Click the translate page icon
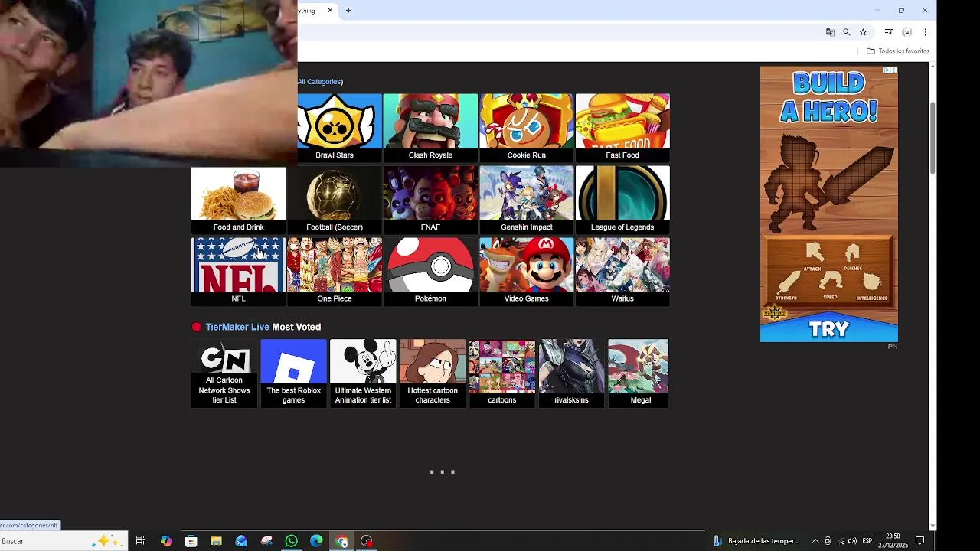980x551 pixels. click(x=830, y=32)
